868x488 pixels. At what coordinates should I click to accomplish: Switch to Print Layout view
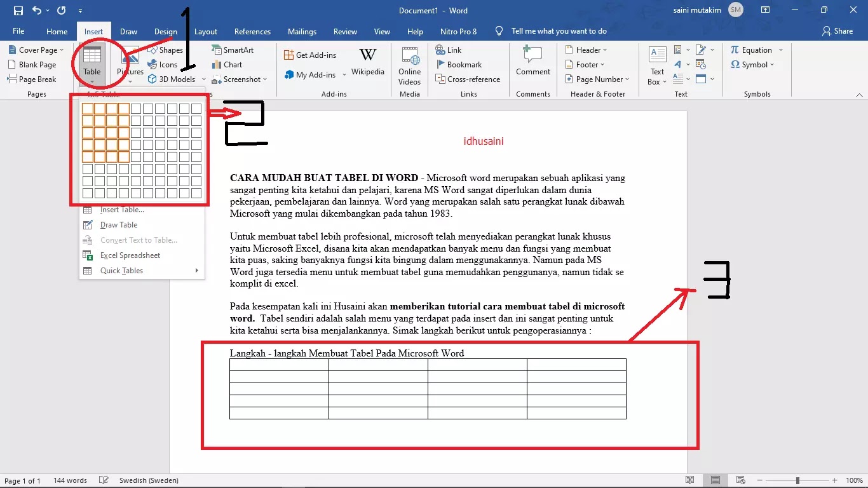click(x=715, y=480)
